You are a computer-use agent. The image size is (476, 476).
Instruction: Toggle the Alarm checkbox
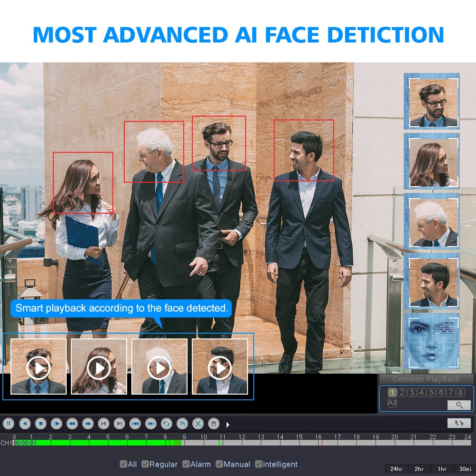click(186, 464)
